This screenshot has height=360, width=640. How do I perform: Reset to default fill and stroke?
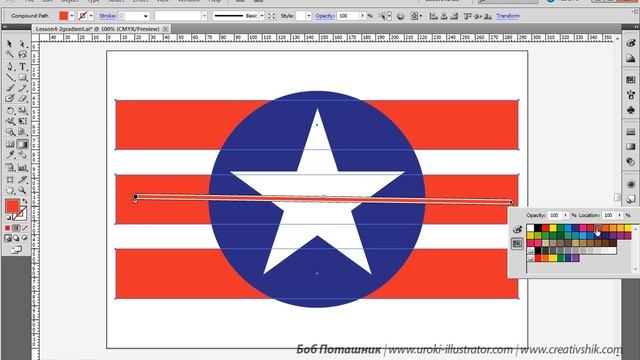pyautogui.click(x=8, y=218)
